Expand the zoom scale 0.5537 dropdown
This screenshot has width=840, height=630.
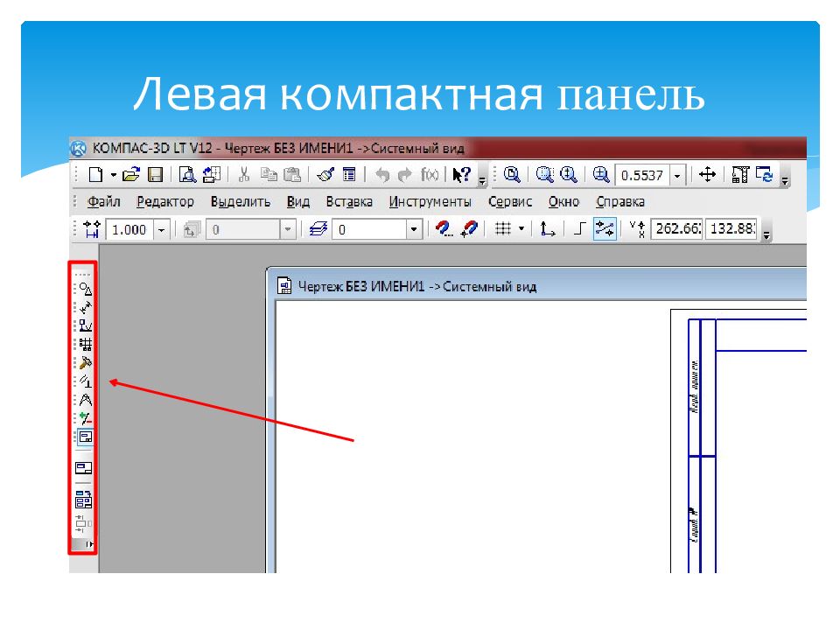pyautogui.click(x=677, y=176)
